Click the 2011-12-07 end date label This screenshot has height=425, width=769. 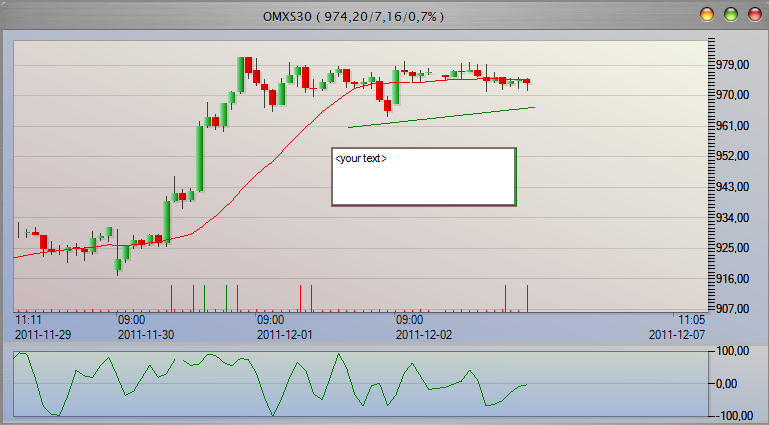pos(677,335)
